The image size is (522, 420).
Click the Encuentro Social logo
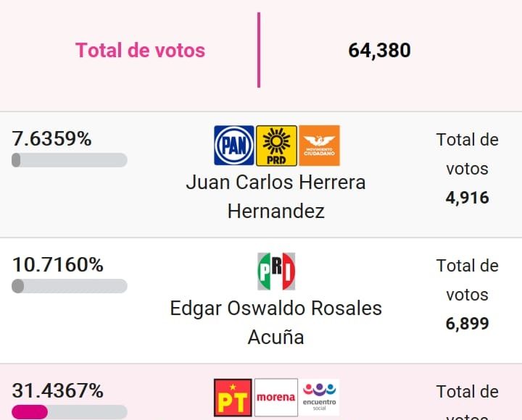pyautogui.click(x=320, y=398)
